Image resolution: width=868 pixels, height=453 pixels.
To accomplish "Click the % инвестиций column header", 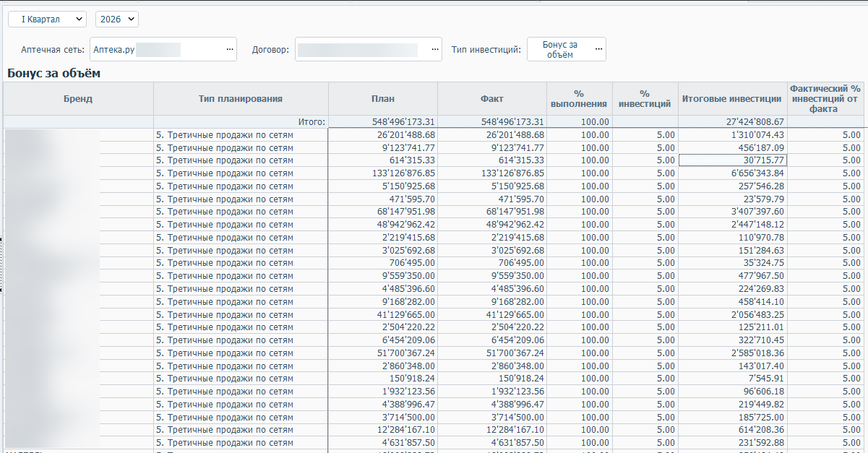I will 645,99.
